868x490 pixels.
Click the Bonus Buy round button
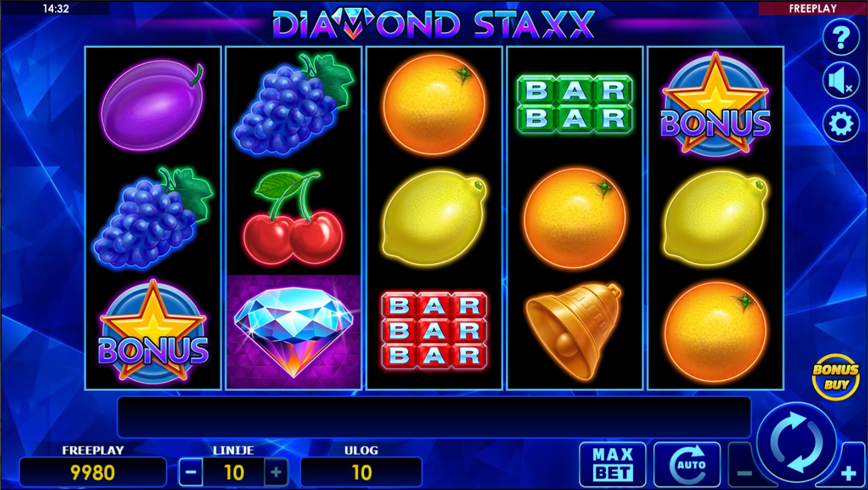pos(835,377)
